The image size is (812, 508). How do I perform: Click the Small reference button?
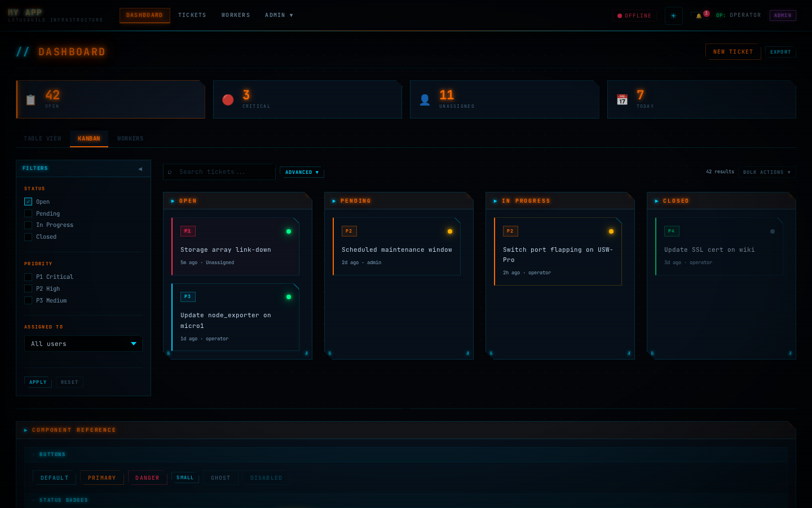tap(185, 478)
